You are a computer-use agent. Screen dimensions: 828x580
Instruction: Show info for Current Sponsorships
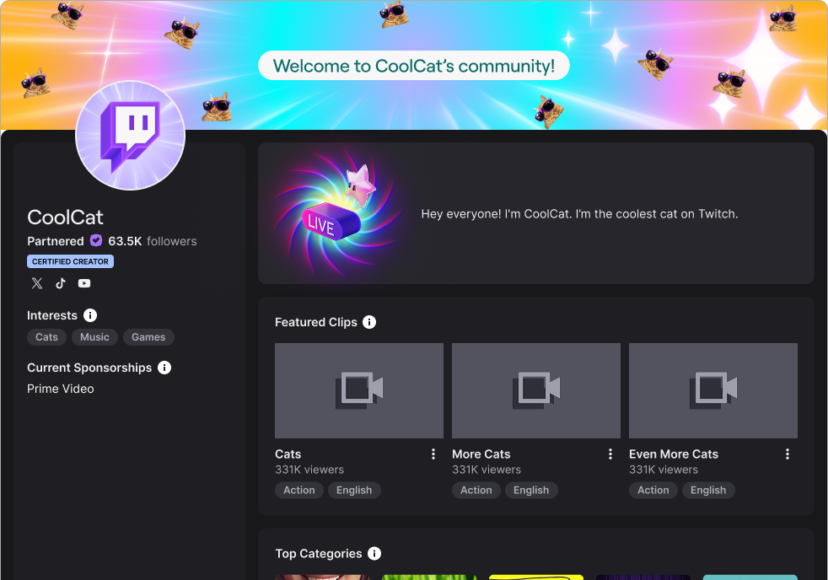pos(164,367)
